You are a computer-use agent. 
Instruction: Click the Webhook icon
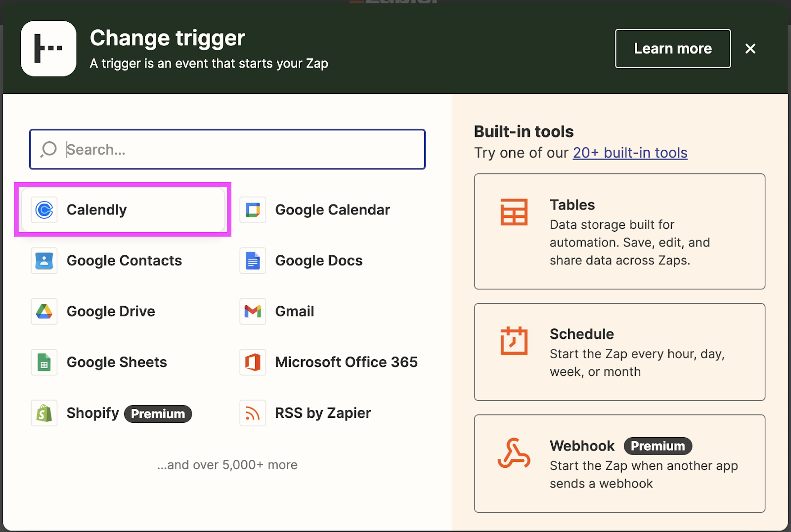click(x=514, y=453)
